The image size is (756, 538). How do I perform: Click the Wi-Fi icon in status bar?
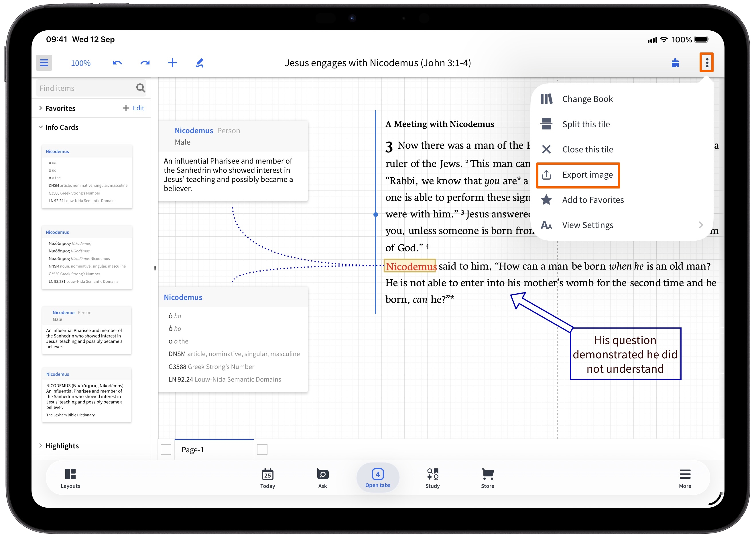tap(663, 40)
